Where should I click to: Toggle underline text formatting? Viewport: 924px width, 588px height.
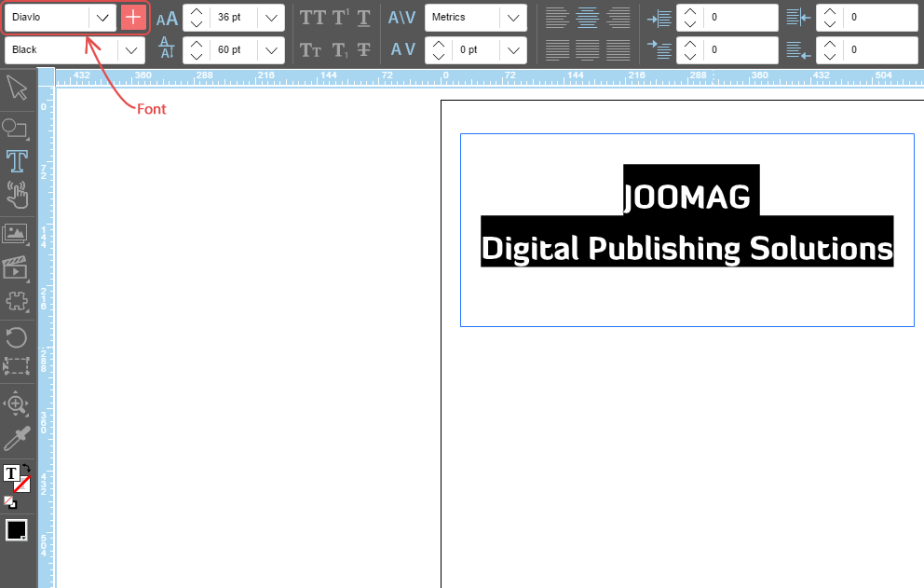(x=363, y=18)
